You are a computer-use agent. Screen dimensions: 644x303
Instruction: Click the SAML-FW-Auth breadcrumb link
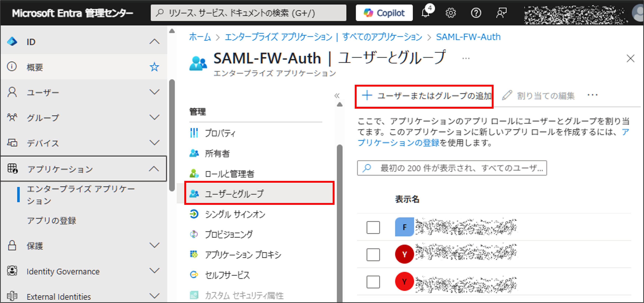pyautogui.click(x=468, y=37)
